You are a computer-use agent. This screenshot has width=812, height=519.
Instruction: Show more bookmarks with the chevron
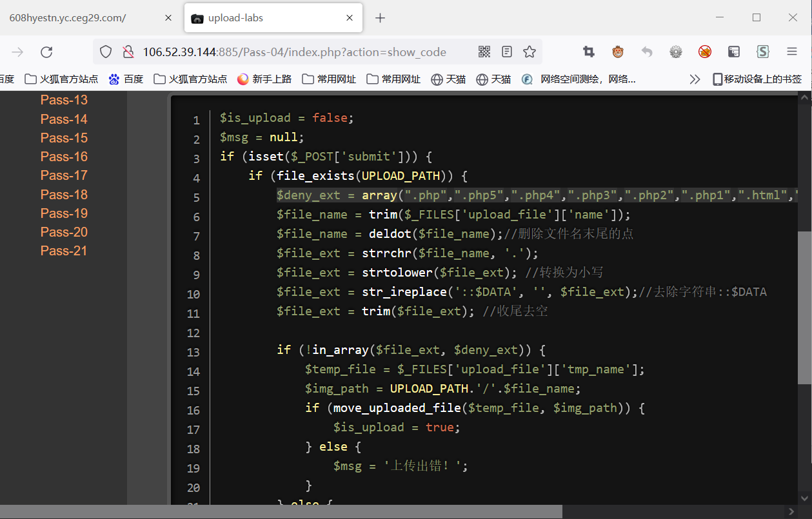coord(695,79)
